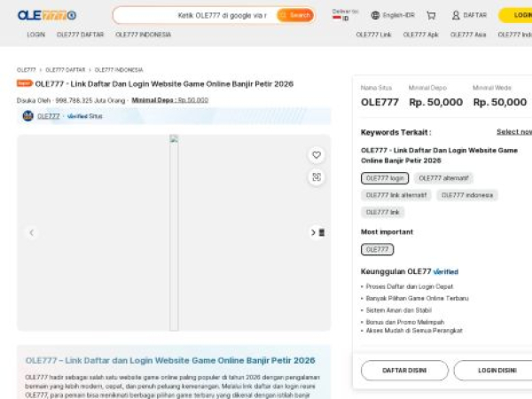Select the OLE777 login keyword chip
Image resolution: width=532 pixels, height=399 pixels.
(x=385, y=178)
